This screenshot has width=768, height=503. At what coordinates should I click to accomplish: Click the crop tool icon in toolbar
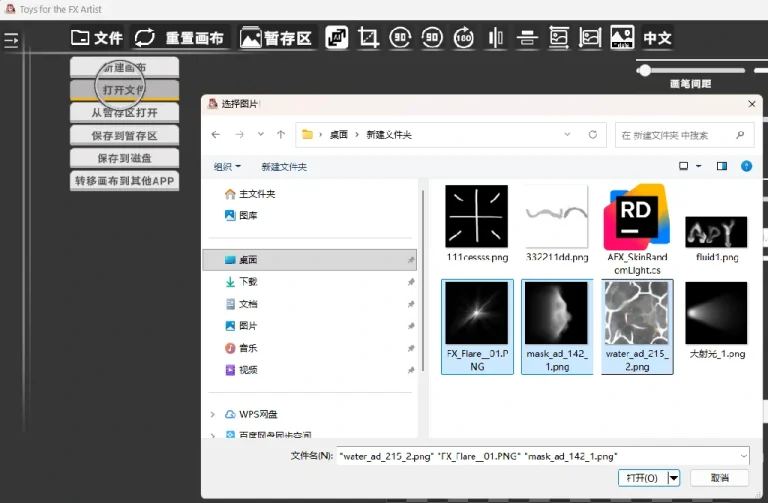[x=369, y=38]
